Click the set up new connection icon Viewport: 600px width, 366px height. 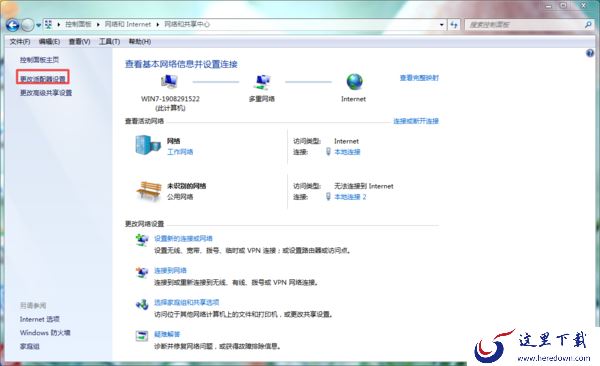(142, 240)
